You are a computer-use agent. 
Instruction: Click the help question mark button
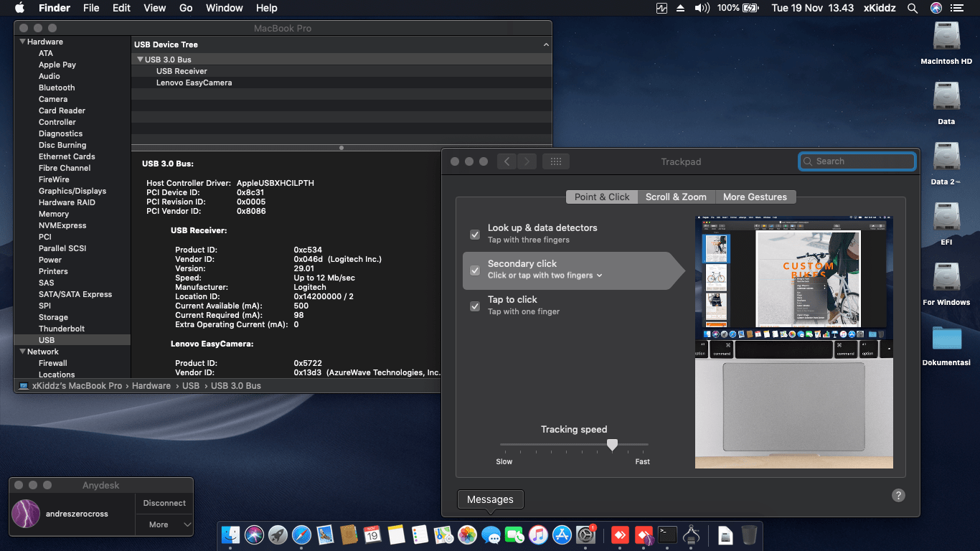[x=898, y=496]
